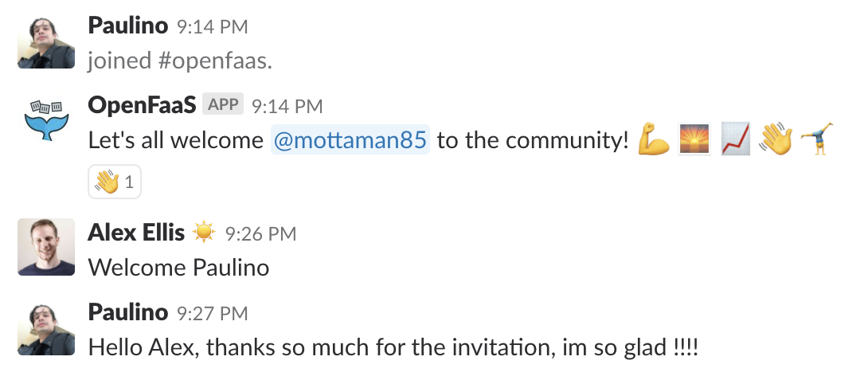Image resolution: width=868 pixels, height=384 pixels.
Task: Click the cartwheeling person emoji
Action: click(817, 139)
